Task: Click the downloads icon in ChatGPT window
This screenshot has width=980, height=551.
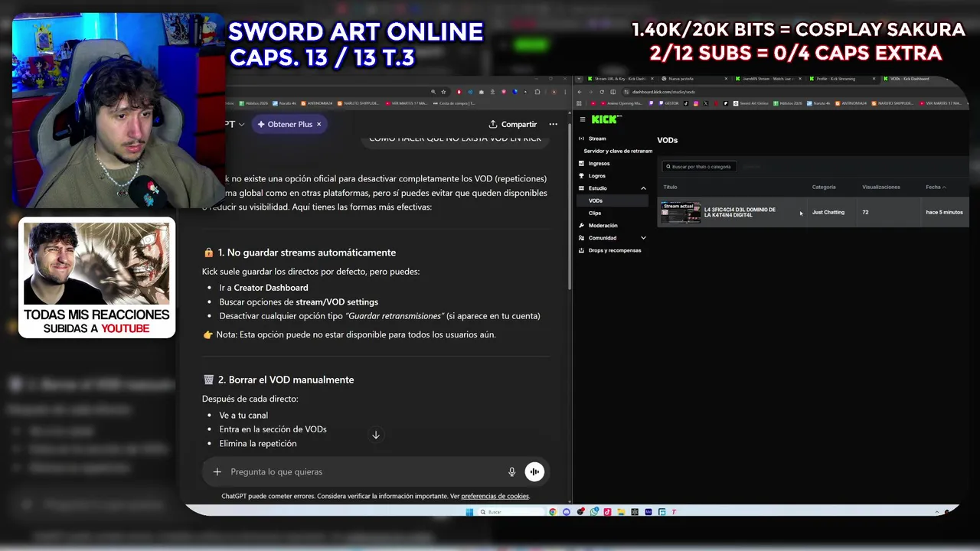Action: pos(492,92)
